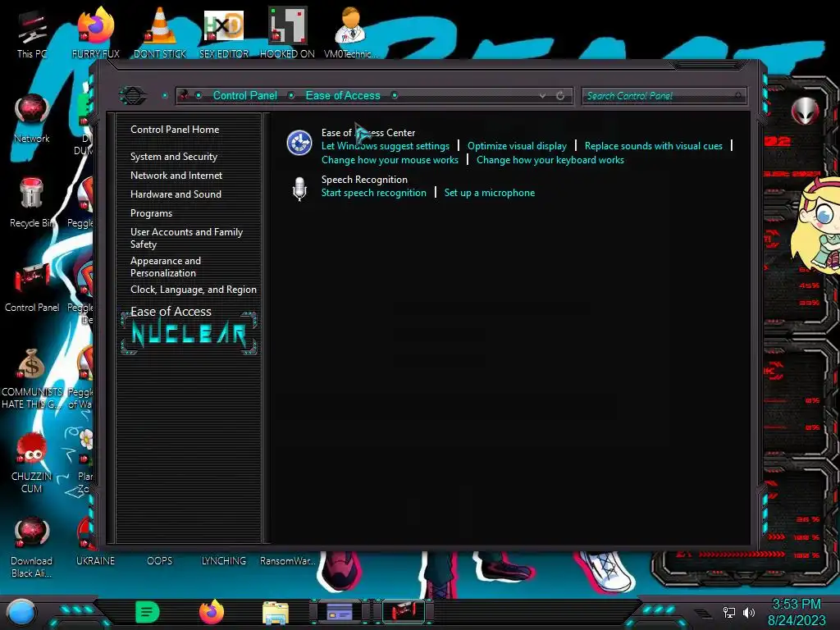This screenshot has height=630, width=840.
Task: Open User Accounts and Family Safety
Action: (186, 238)
